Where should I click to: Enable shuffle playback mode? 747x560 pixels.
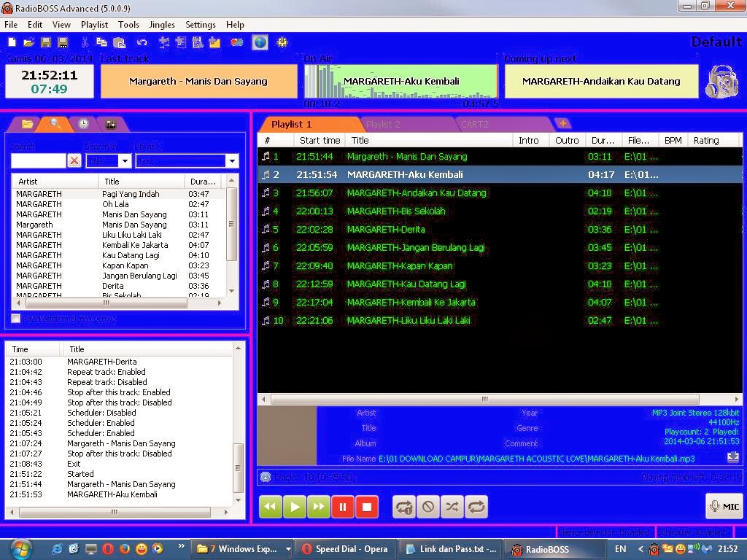click(452, 506)
